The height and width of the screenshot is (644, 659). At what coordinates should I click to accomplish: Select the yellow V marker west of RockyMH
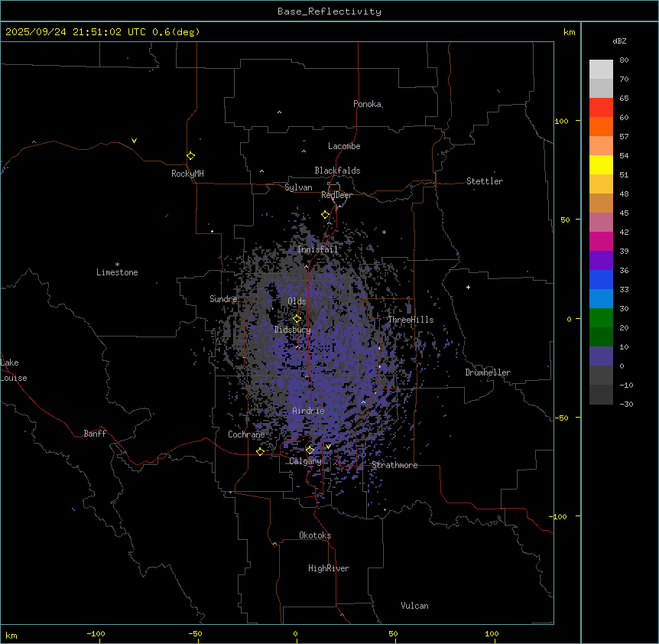pyautogui.click(x=134, y=141)
